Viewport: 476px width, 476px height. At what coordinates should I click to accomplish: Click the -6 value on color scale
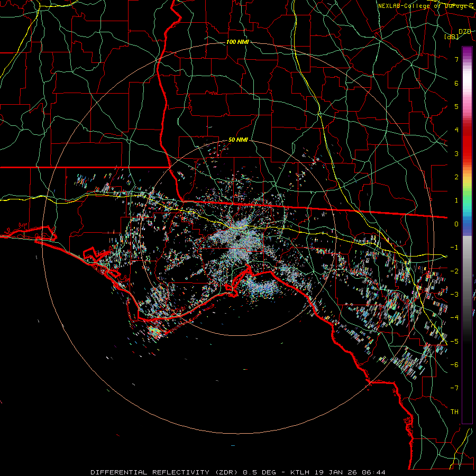[x=454, y=364]
